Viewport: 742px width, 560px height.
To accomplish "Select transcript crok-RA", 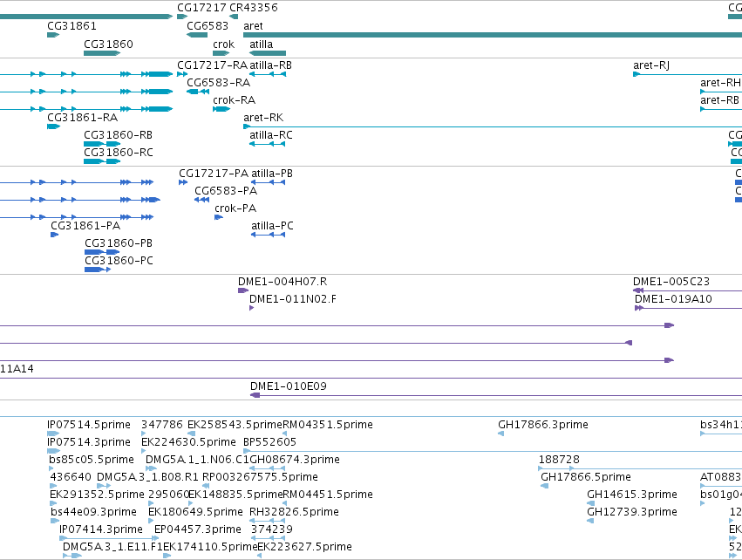I will coord(221,109).
